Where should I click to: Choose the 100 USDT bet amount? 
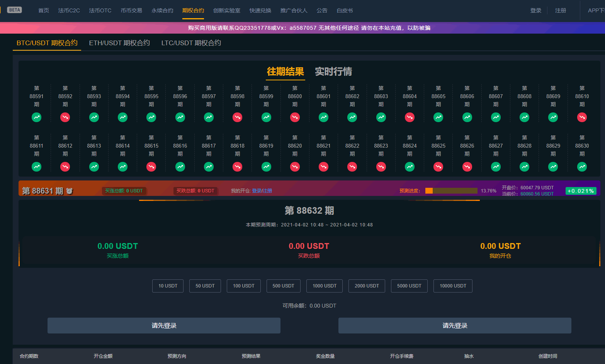[243, 286]
